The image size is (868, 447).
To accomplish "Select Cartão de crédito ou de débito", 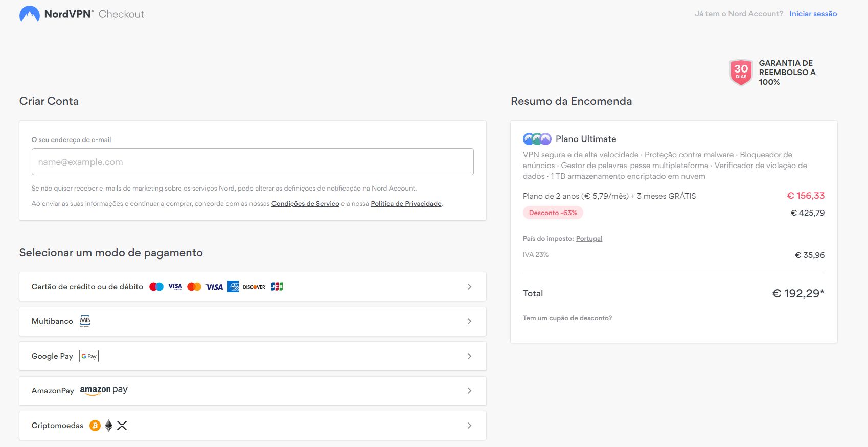I will pos(253,287).
